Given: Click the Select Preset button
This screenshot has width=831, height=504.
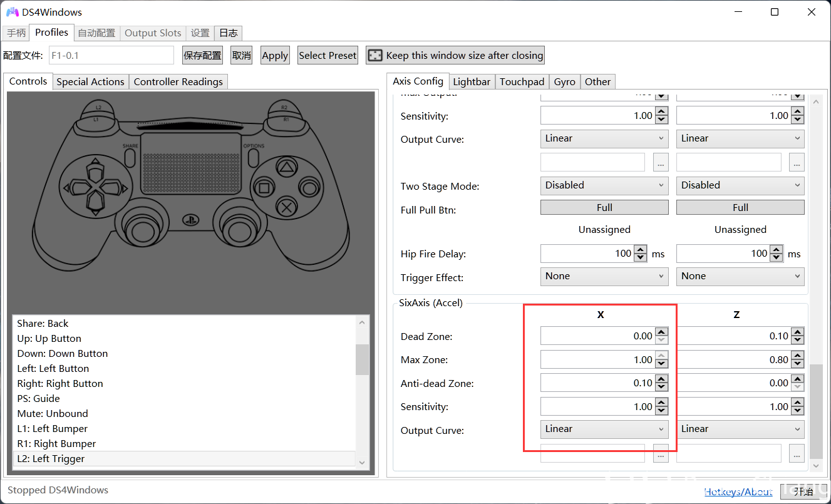Looking at the screenshot, I should tap(328, 55).
